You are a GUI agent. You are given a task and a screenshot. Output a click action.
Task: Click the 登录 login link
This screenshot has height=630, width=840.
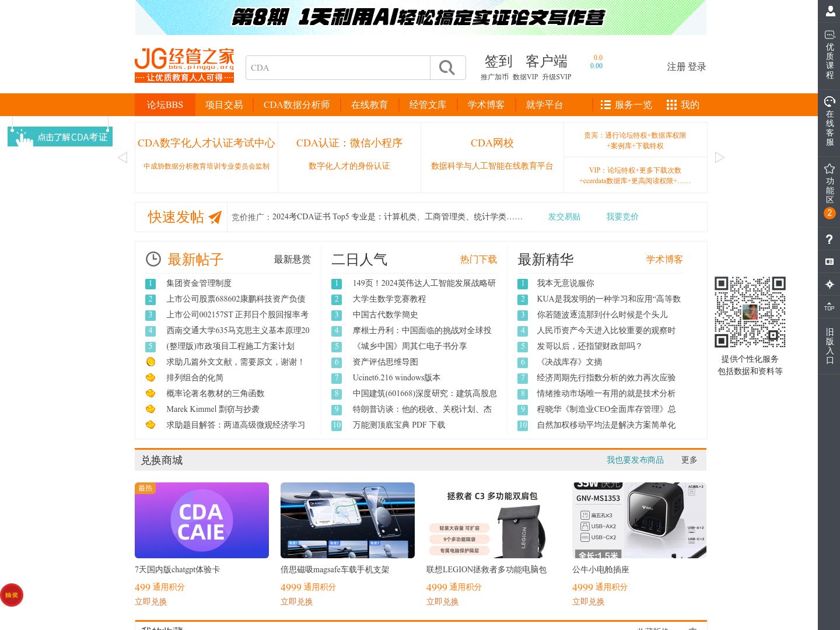pyautogui.click(x=697, y=67)
